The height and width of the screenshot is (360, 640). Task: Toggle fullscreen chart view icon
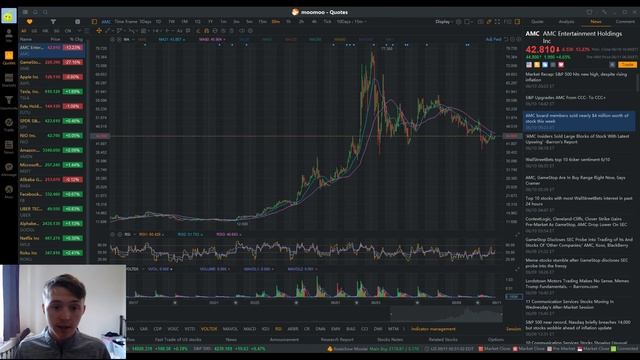497,22
